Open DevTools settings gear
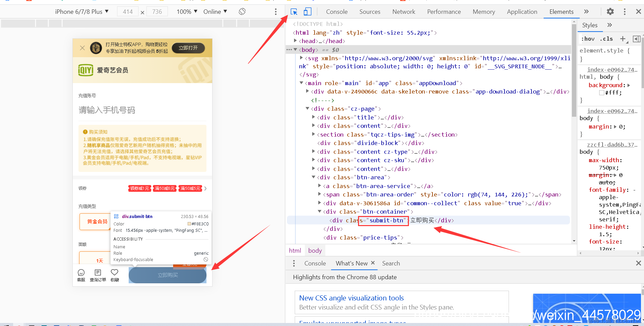This screenshot has width=644, height=326. click(610, 12)
